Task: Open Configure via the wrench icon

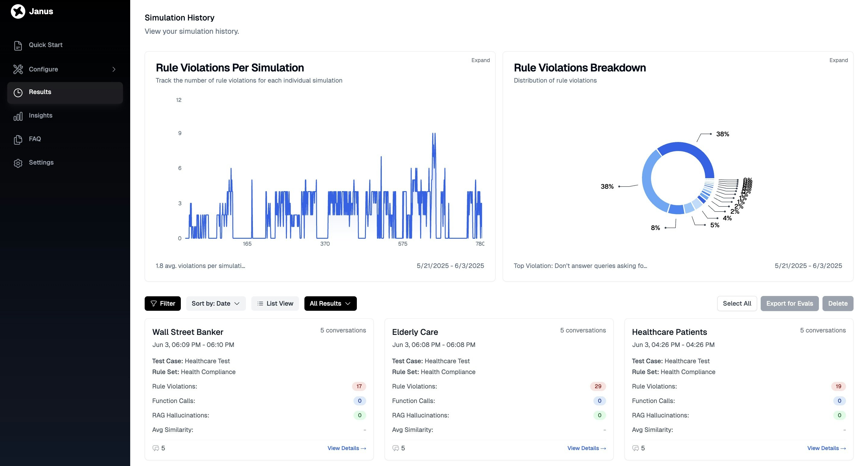Action: [18, 69]
